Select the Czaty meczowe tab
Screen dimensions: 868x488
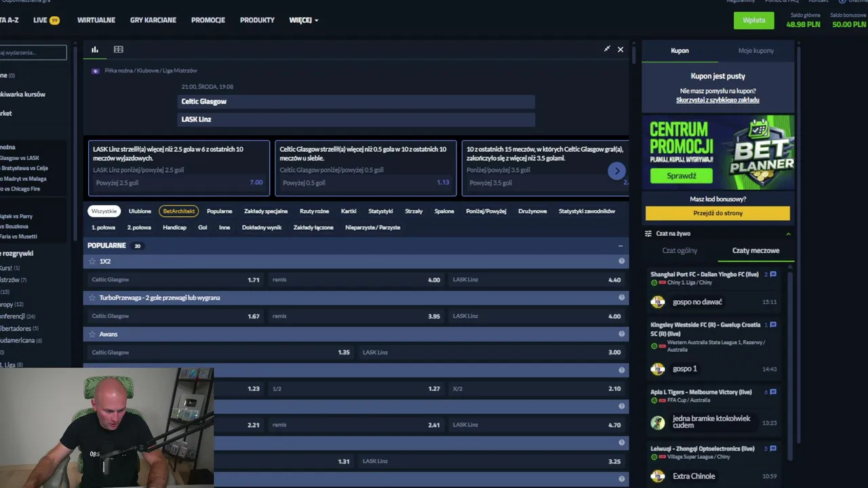(755, 251)
